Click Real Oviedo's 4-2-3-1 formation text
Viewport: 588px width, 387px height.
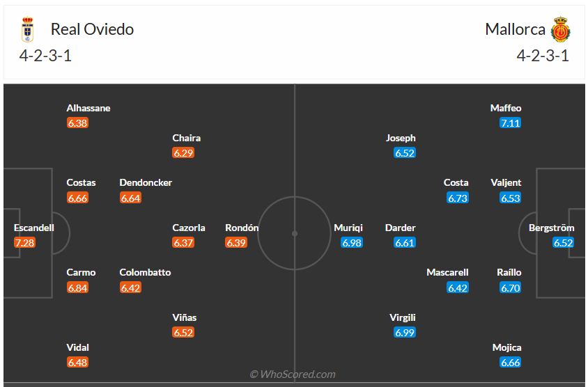coord(45,56)
